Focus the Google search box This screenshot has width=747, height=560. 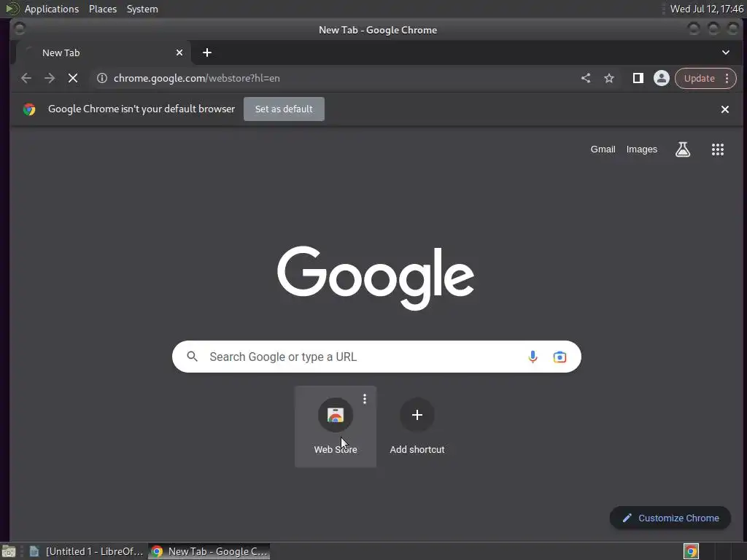(x=376, y=356)
